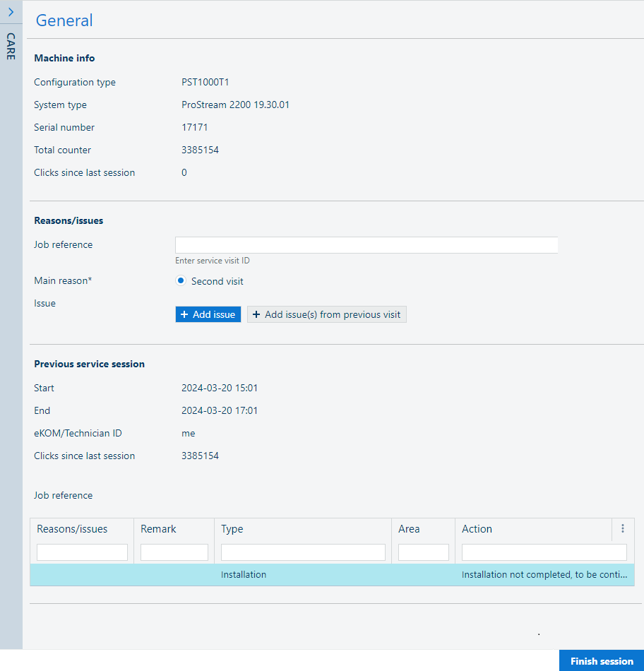Click the Reasons/issues filter field
Screen dimensions: 644x671
click(82, 552)
